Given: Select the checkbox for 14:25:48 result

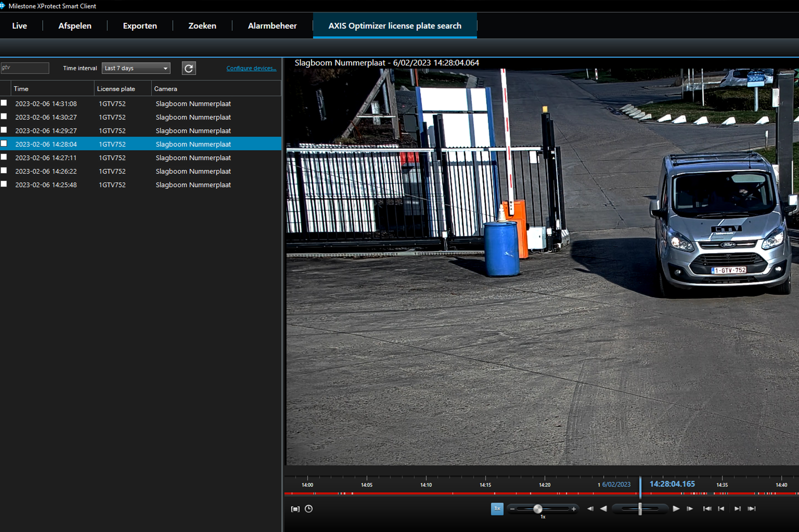Looking at the screenshot, I should [4, 184].
